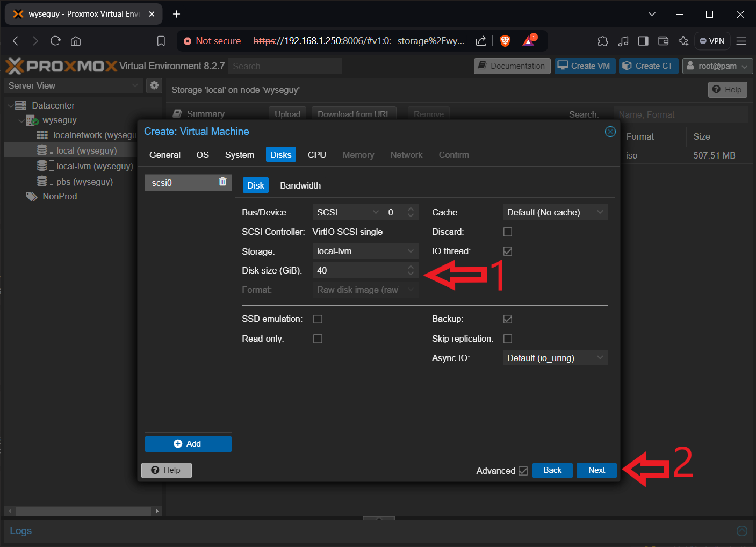This screenshot has width=756, height=547.
Task: Open Help in the dialog footer
Action: 167,470
